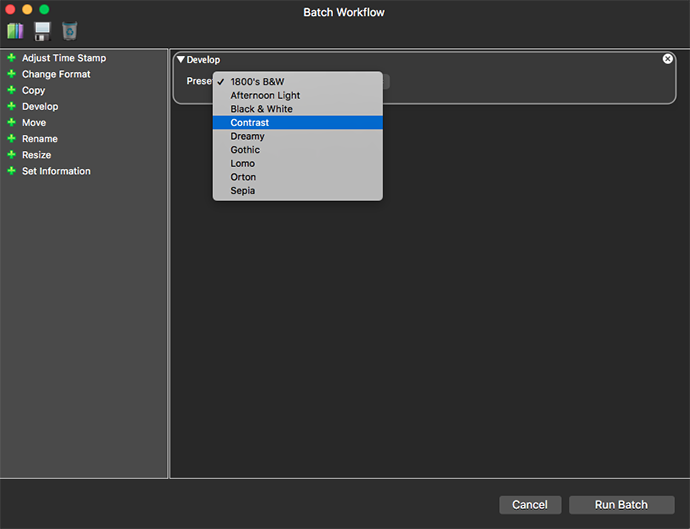The width and height of the screenshot is (690, 529).
Task: Click green plus beside Resize
Action: coord(11,155)
